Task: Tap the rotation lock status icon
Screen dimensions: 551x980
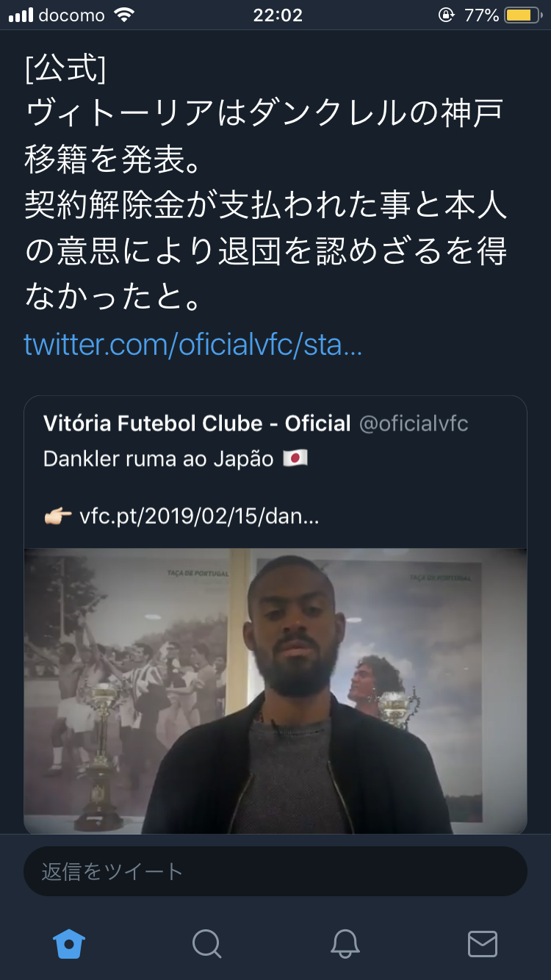Action: point(446,15)
